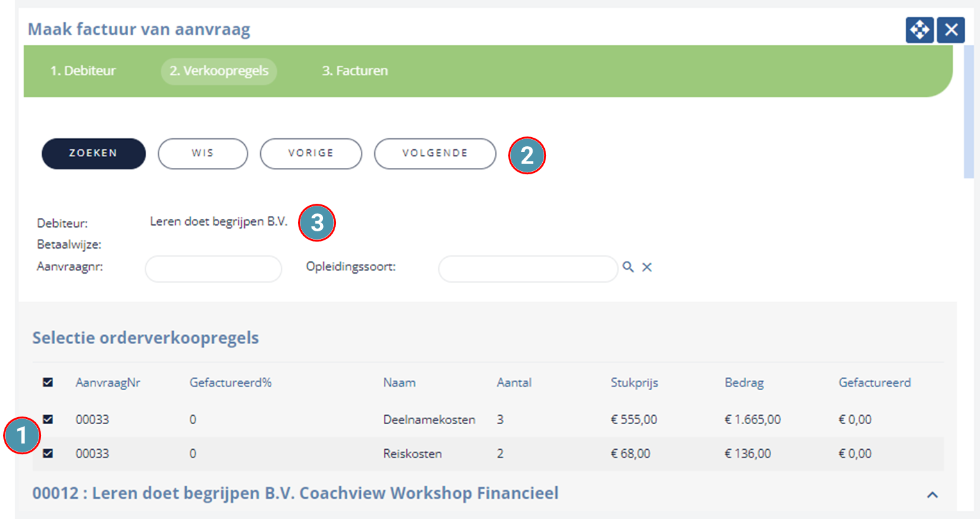Viewport: 980px width, 519px height.
Task: Close the Maak factuur van aanvraag dialog
Action: point(951,30)
